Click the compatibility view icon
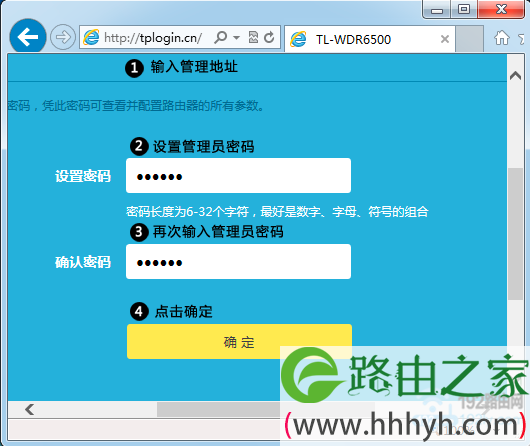Screen dimensions: 530x446 click(x=253, y=37)
